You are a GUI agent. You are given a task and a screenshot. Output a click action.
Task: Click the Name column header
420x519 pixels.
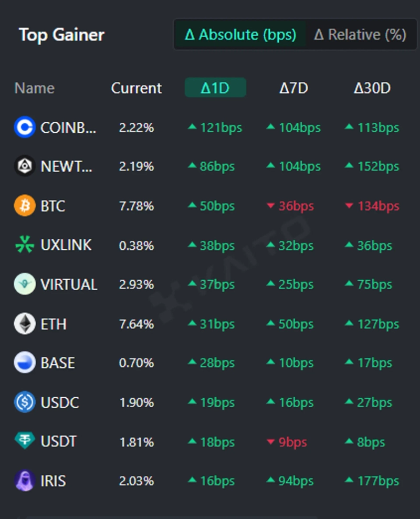click(x=35, y=88)
